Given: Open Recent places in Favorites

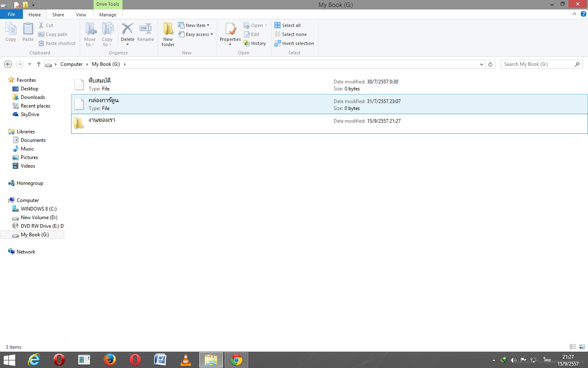Looking at the screenshot, I should pos(36,106).
